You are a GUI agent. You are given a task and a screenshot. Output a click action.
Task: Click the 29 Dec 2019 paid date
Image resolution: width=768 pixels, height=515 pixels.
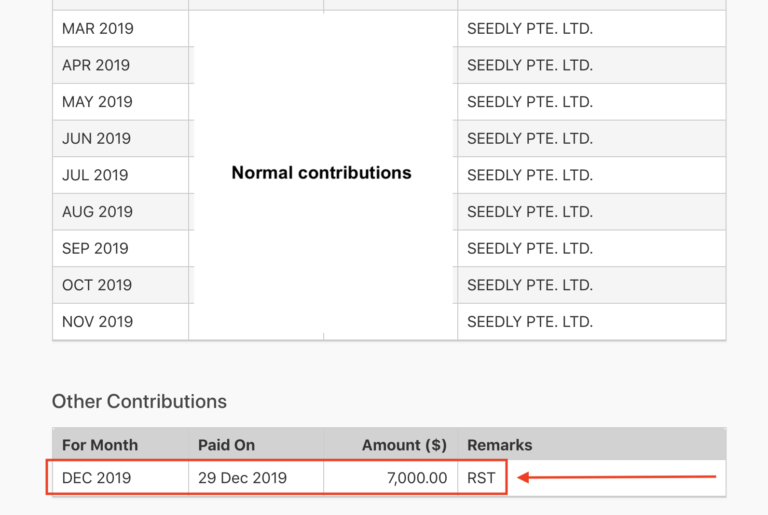tap(242, 478)
